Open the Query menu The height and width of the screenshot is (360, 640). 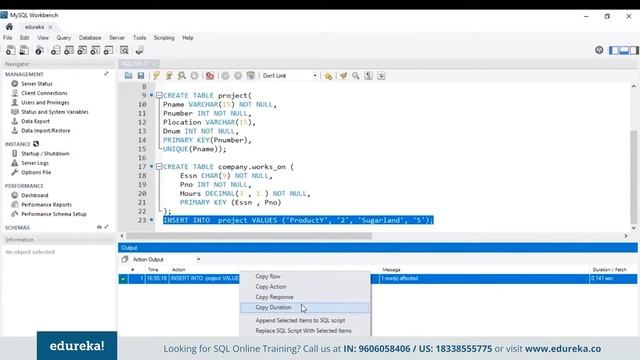pyautogui.click(x=64, y=38)
